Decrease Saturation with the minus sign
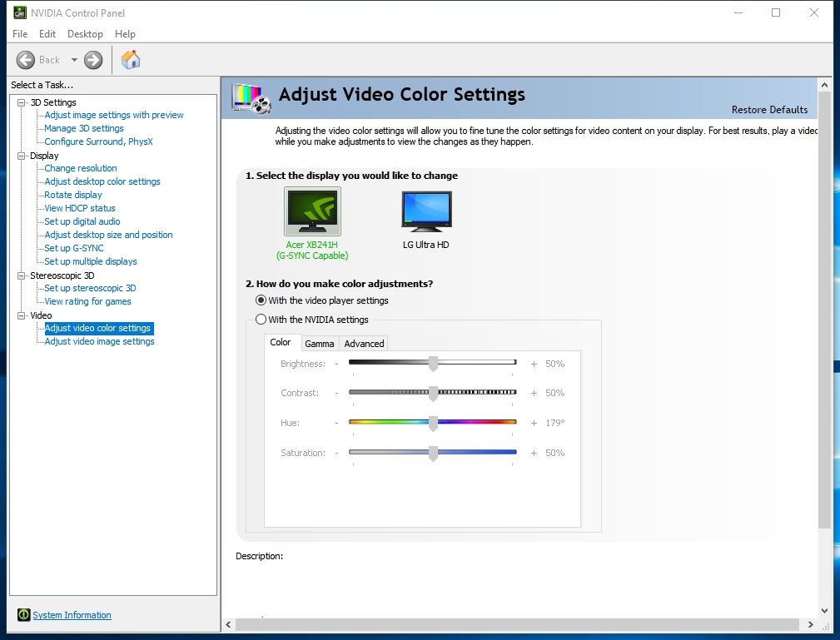 [x=336, y=453]
